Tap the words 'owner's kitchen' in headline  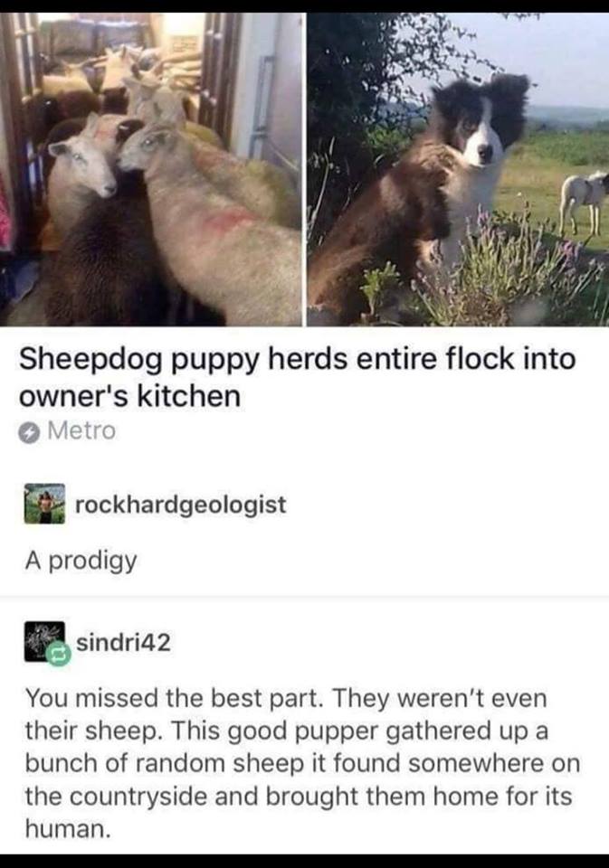129,396
